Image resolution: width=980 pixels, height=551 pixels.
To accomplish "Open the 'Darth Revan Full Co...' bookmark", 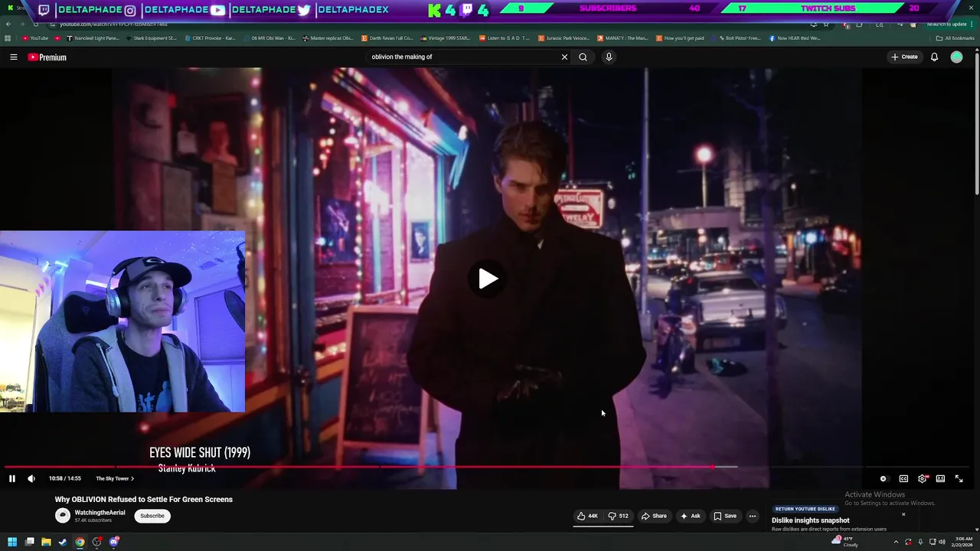I will [387, 38].
